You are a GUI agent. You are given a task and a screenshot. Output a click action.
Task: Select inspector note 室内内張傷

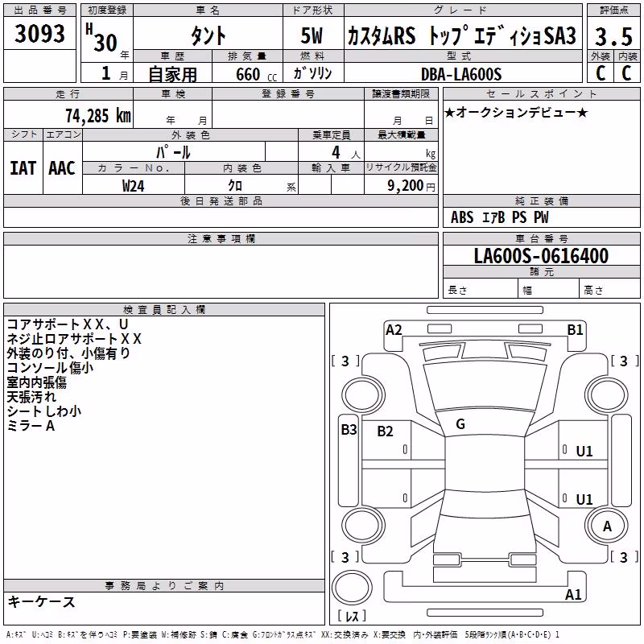coord(36,382)
